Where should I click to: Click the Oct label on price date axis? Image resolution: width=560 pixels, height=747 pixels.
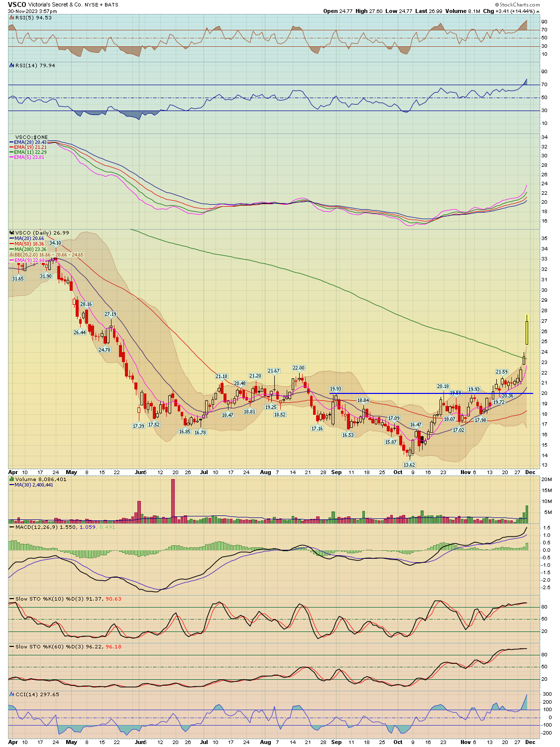pyautogui.click(x=398, y=472)
